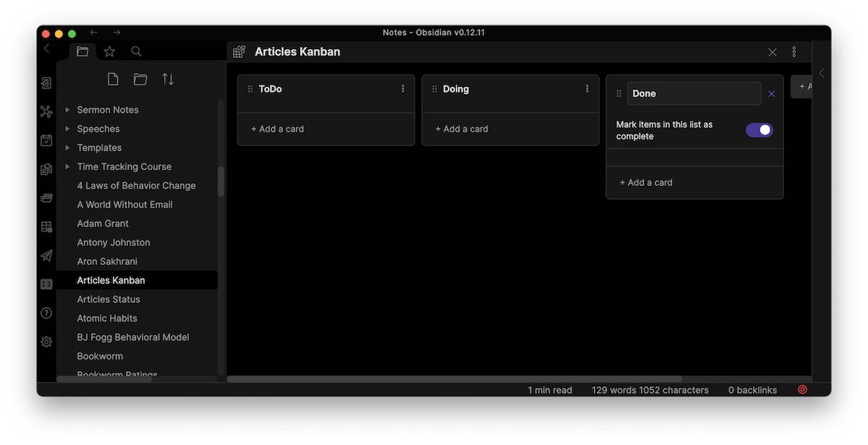Screen dimensions: 868x445
Task: Add a card to the ToDo list
Action: [x=278, y=129]
